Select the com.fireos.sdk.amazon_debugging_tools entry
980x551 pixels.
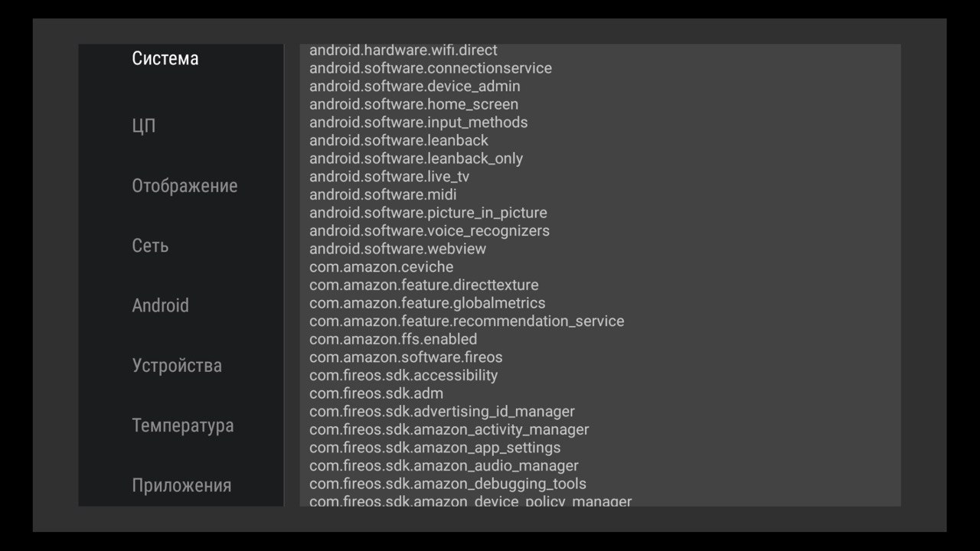[x=447, y=484]
